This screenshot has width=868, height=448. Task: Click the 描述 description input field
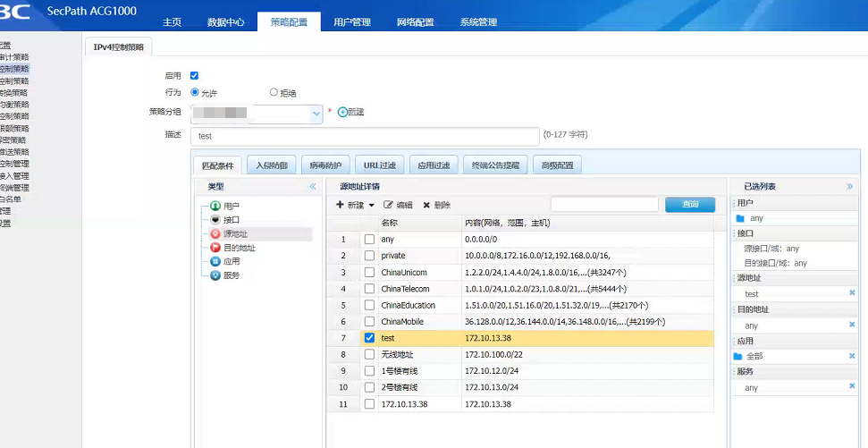point(365,136)
